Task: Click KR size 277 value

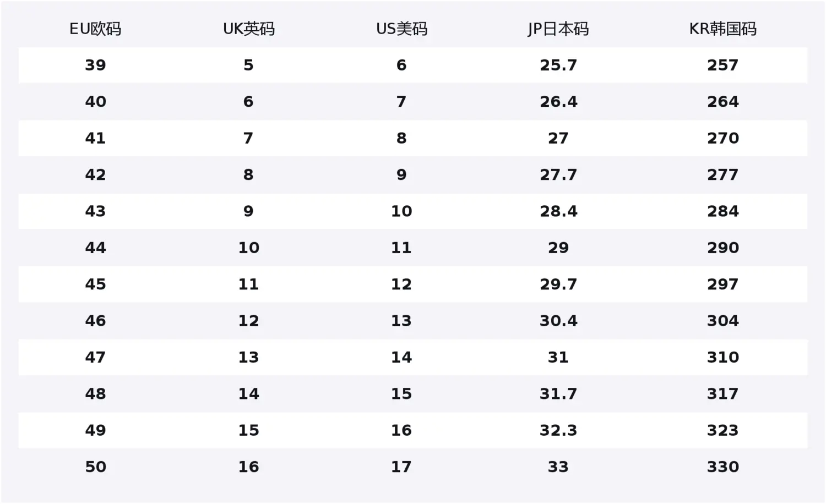Action: coord(722,174)
